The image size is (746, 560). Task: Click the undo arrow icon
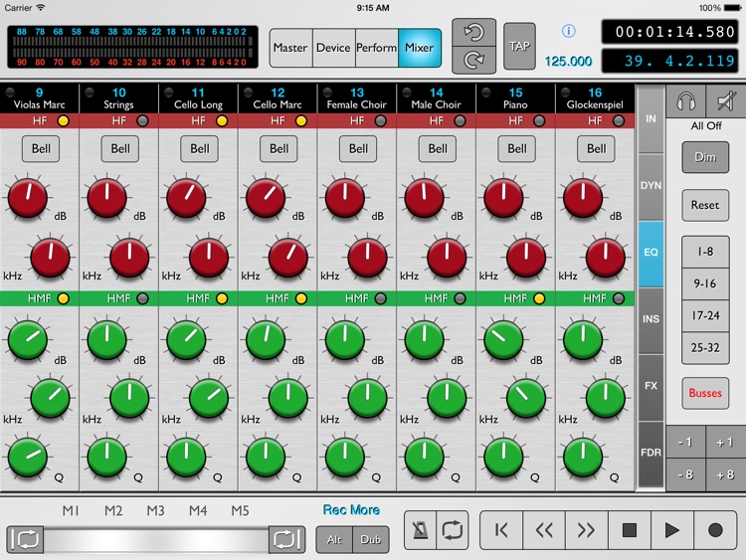[473, 33]
